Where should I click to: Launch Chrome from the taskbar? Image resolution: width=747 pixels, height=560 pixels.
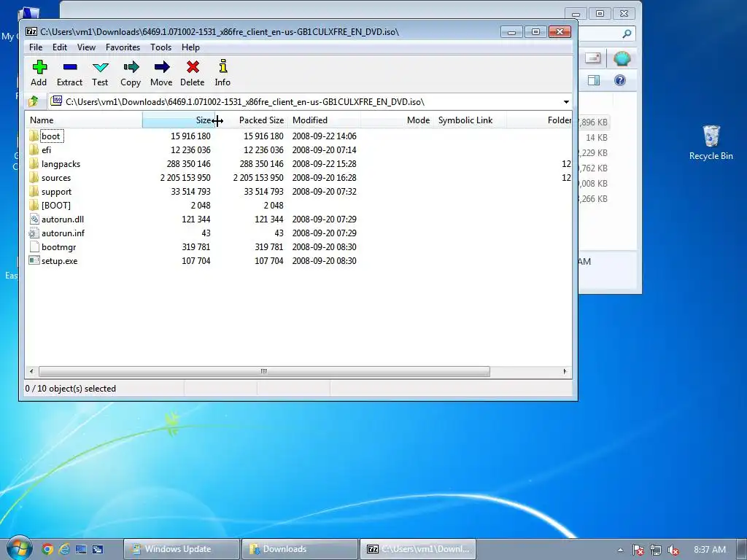point(47,549)
